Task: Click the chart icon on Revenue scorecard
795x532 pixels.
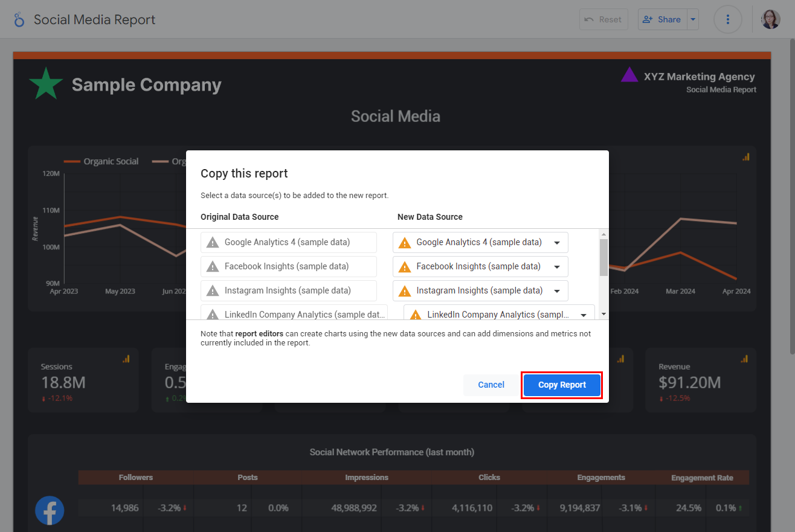Action: pyautogui.click(x=745, y=359)
